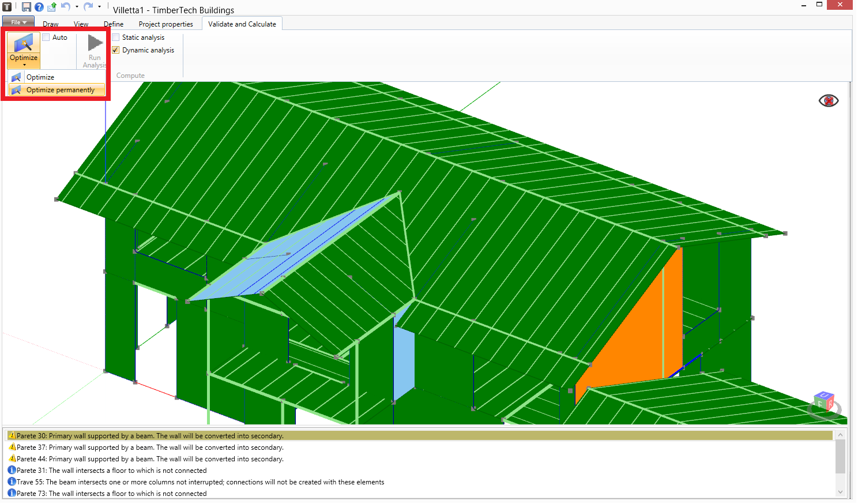
Task: Click icon of the Optimize menu entry
Action: tap(16, 77)
